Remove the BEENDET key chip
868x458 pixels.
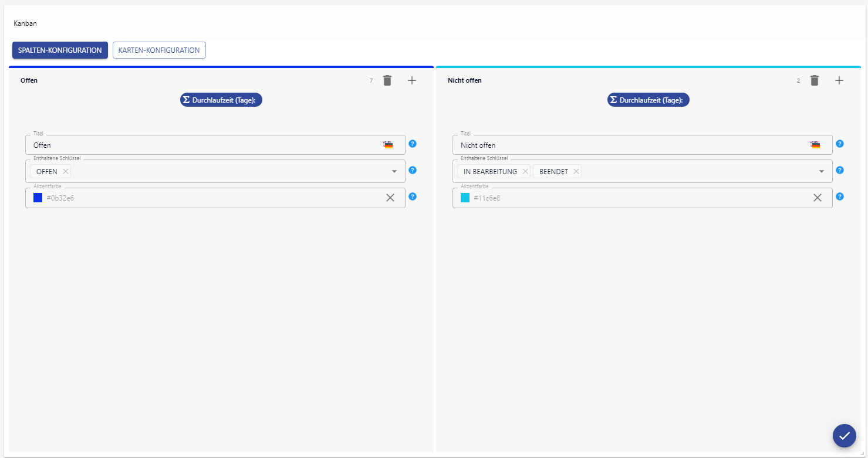tap(576, 172)
